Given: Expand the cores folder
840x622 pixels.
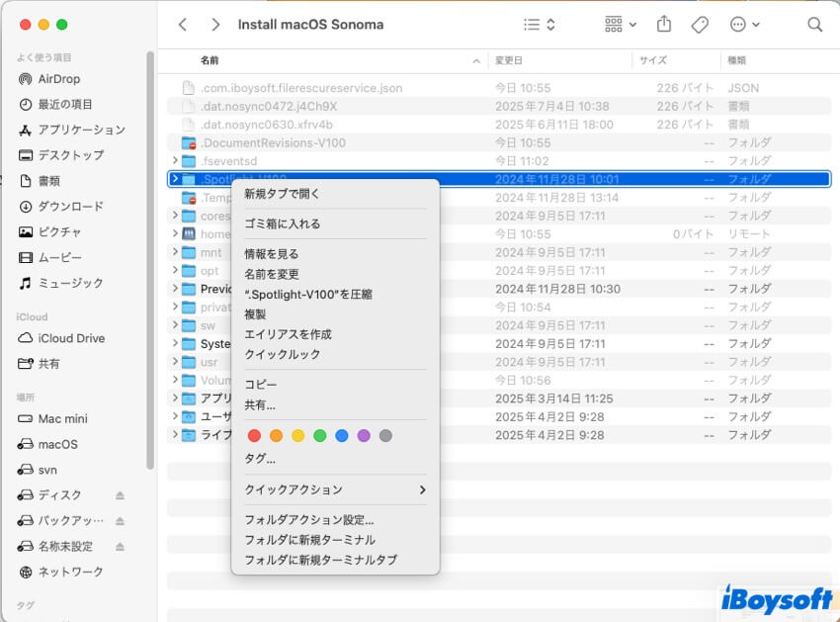Looking at the screenshot, I should (175, 215).
